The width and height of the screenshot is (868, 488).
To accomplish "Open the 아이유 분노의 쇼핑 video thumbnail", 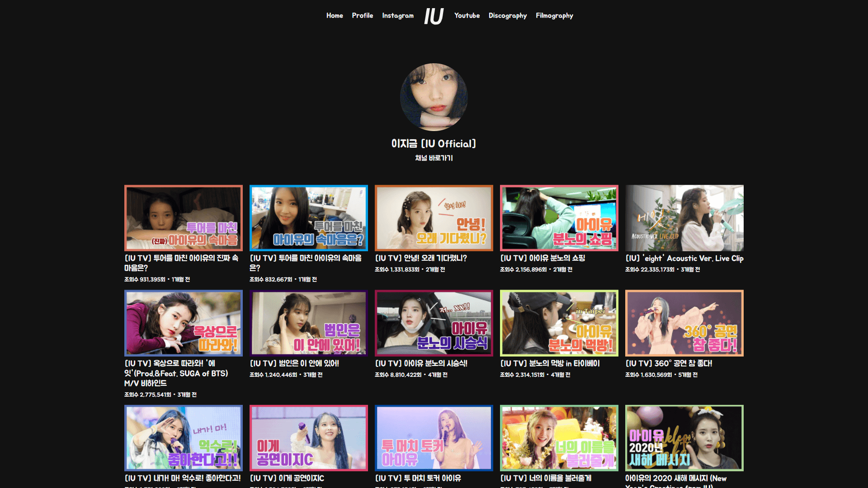I will coord(559,218).
